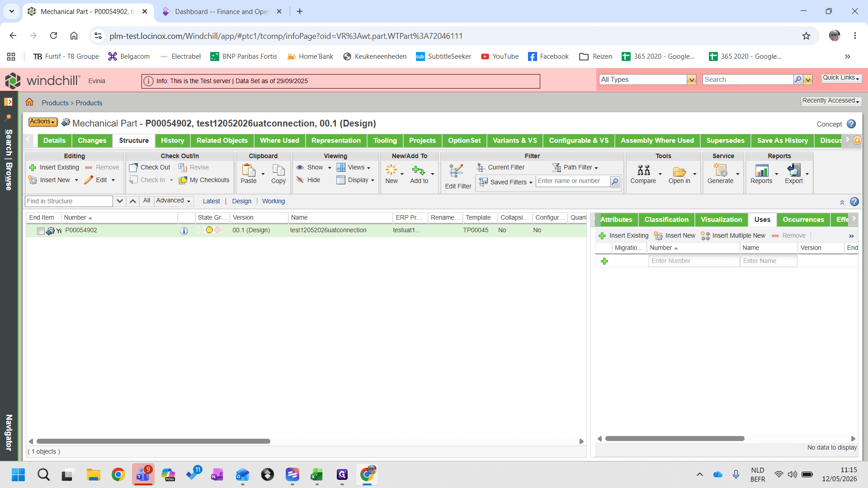Click Insert Multiple New in Uses panel
The height and width of the screenshot is (488, 868).
click(733, 236)
